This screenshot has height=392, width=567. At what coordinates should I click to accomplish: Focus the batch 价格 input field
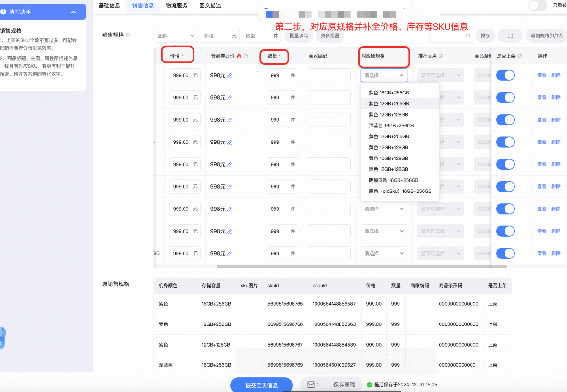click(220, 36)
